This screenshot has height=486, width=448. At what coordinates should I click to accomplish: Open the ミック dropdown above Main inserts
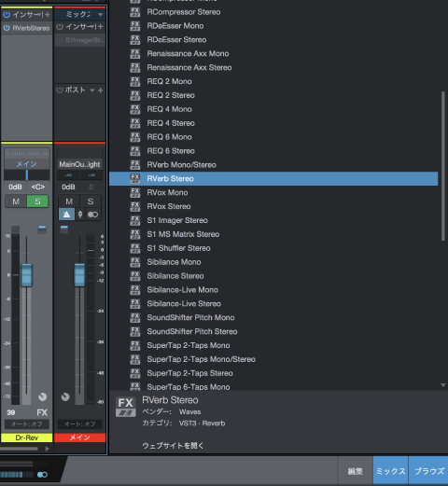coord(79,14)
